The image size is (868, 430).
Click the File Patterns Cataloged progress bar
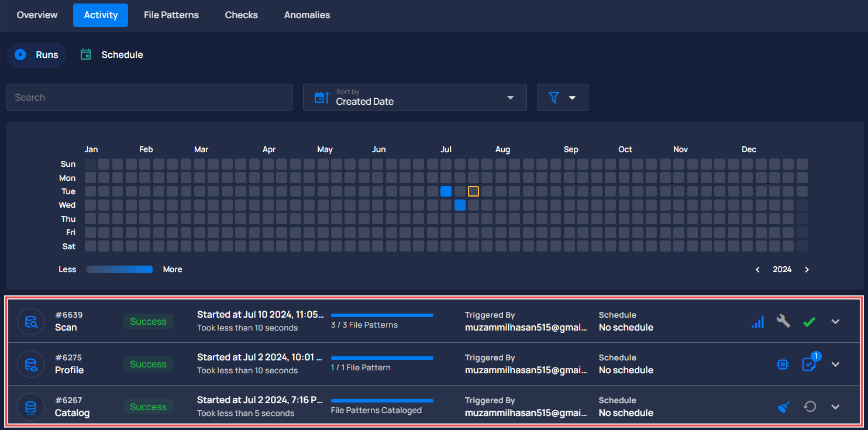382,401
